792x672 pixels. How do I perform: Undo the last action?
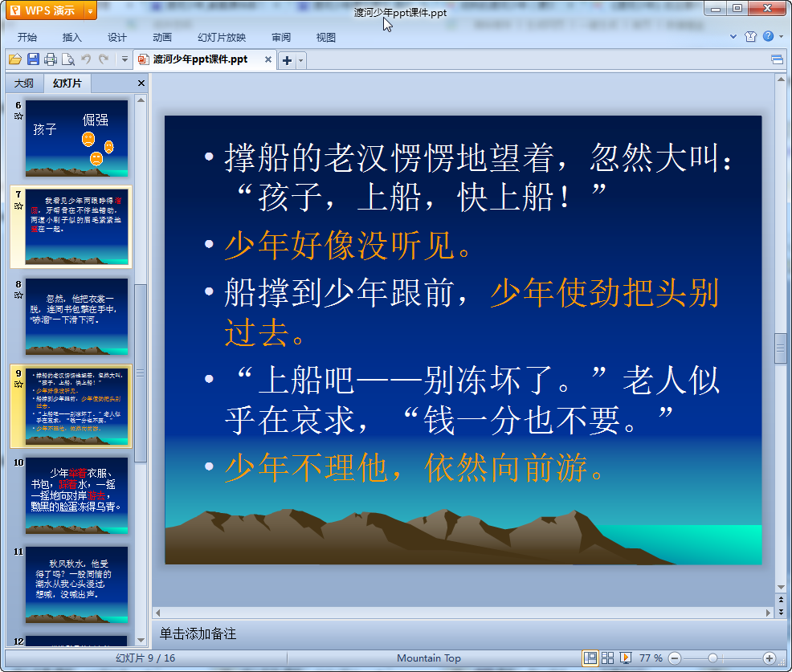click(86, 59)
